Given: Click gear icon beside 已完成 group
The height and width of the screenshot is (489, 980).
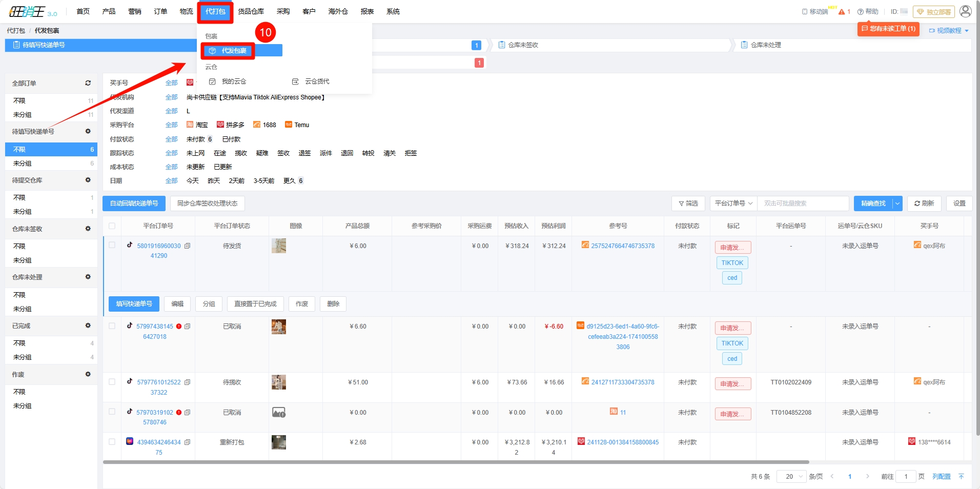Looking at the screenshot, I should pyautogui.click(x=88, y=325).
